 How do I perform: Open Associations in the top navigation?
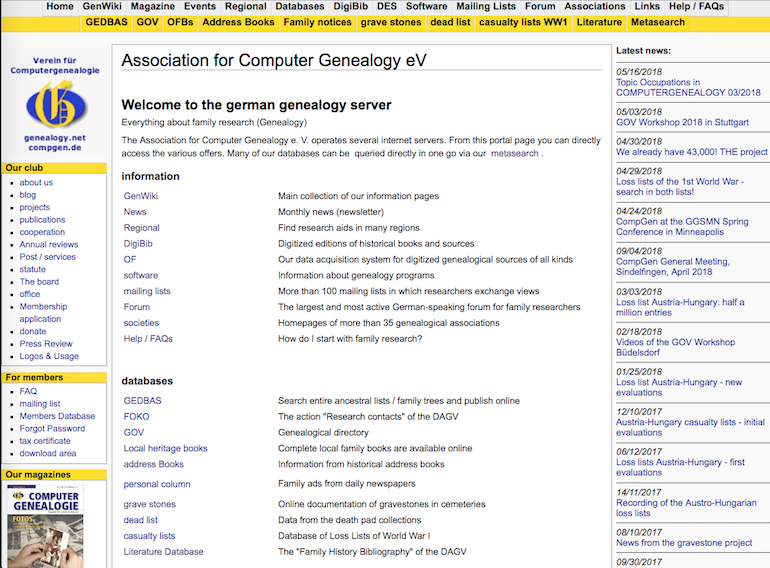[595, 6]
